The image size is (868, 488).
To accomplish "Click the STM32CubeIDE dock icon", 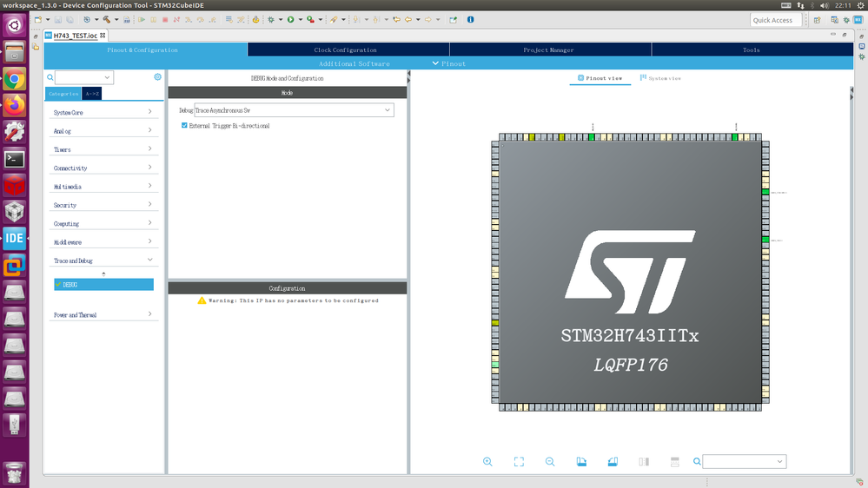I will (x=15, y=239).
